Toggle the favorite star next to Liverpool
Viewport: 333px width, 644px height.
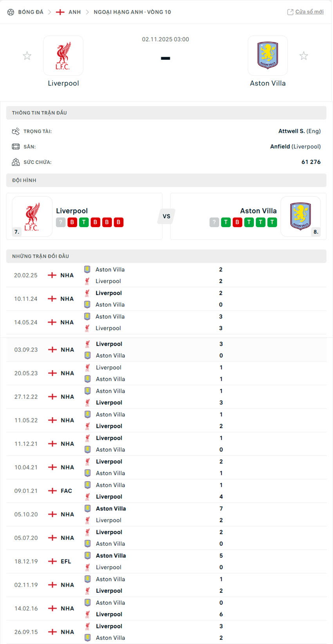point(27,55)
